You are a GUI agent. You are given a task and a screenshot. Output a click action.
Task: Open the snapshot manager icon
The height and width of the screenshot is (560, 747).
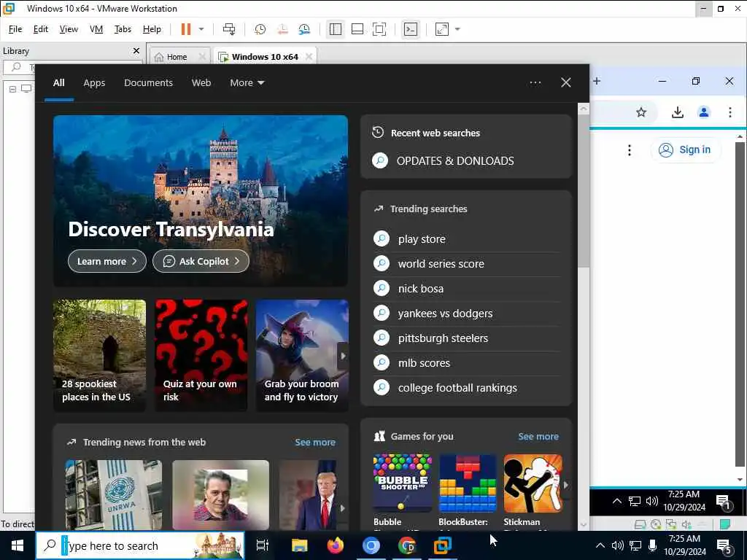click(304, 29)
